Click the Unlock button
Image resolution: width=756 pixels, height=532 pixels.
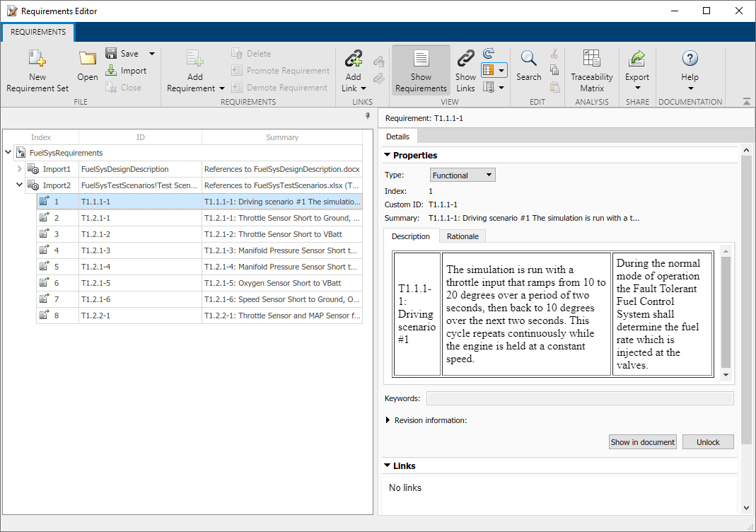pyautogui.click(x=708, y=442)
